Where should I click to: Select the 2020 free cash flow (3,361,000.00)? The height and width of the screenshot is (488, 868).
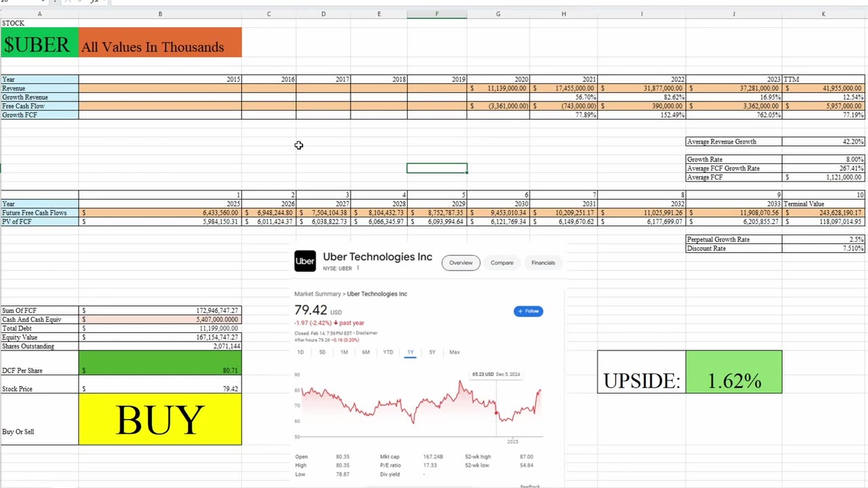tap(498, 106)
